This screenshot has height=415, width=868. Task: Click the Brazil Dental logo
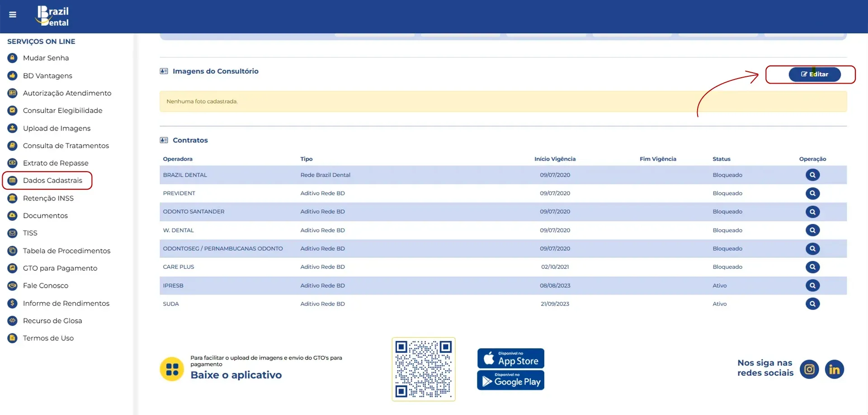tap(53, 16)
